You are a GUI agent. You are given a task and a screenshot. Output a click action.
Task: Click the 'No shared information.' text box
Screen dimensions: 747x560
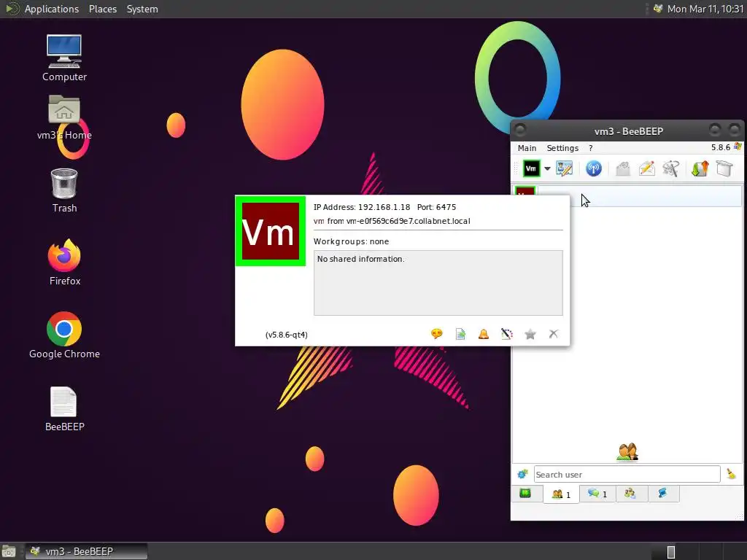click(438, 283)
